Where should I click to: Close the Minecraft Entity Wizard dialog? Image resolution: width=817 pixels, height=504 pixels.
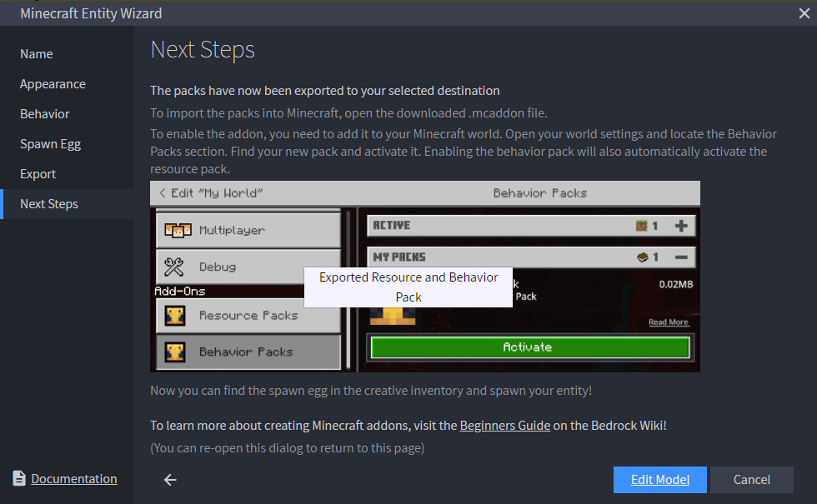804,13
